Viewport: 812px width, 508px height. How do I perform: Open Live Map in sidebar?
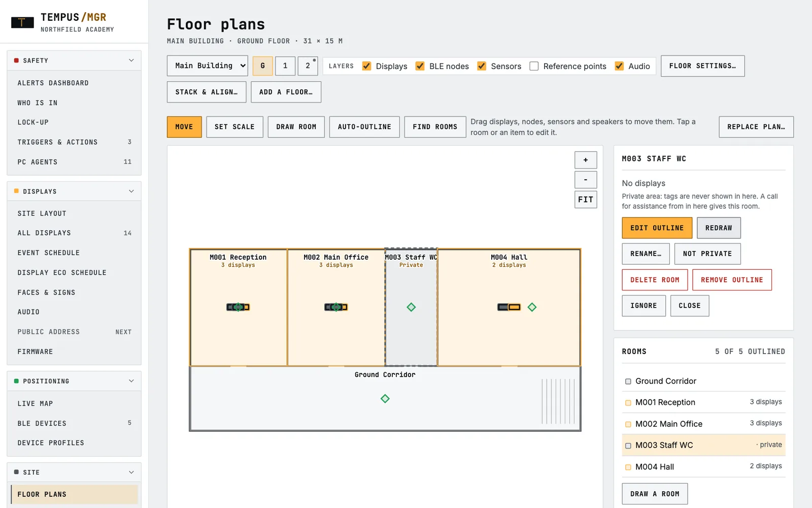74,403
